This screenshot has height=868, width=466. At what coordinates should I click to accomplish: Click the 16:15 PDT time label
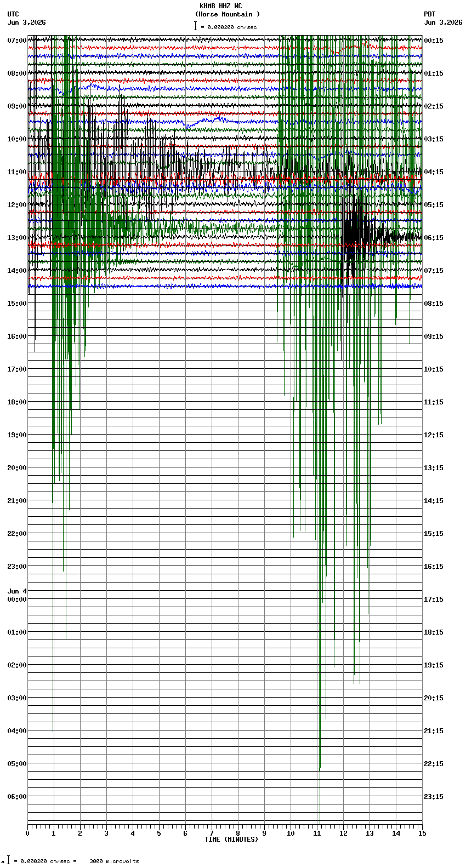(434, 567)
